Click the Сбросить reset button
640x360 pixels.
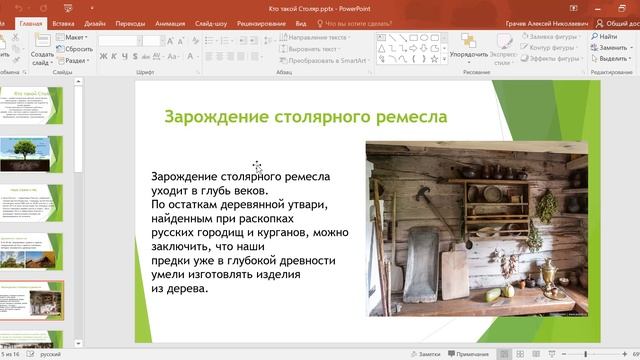(75, 49)
